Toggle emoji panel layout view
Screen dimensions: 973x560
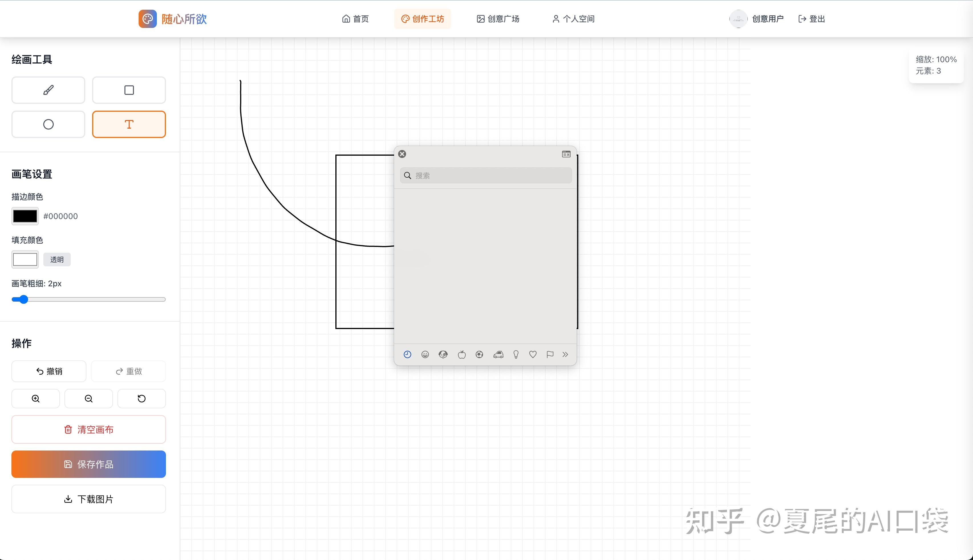[566, 154]
